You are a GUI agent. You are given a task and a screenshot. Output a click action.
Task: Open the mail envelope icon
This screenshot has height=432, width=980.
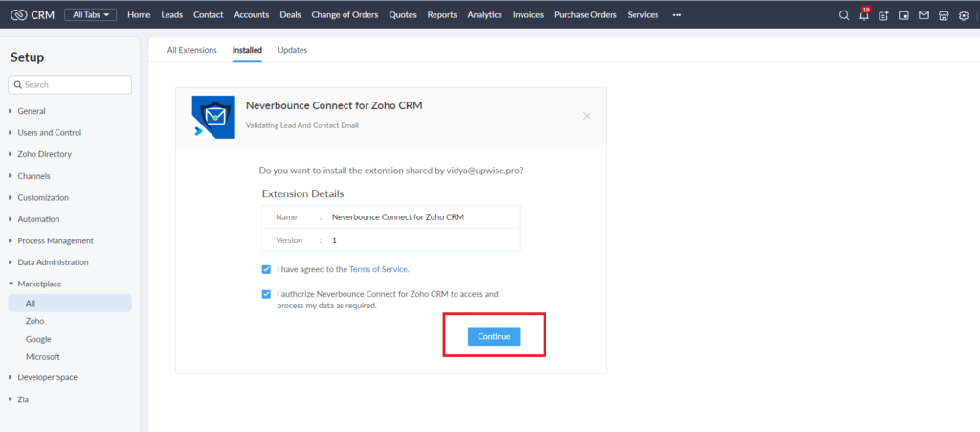coord(924,15)
